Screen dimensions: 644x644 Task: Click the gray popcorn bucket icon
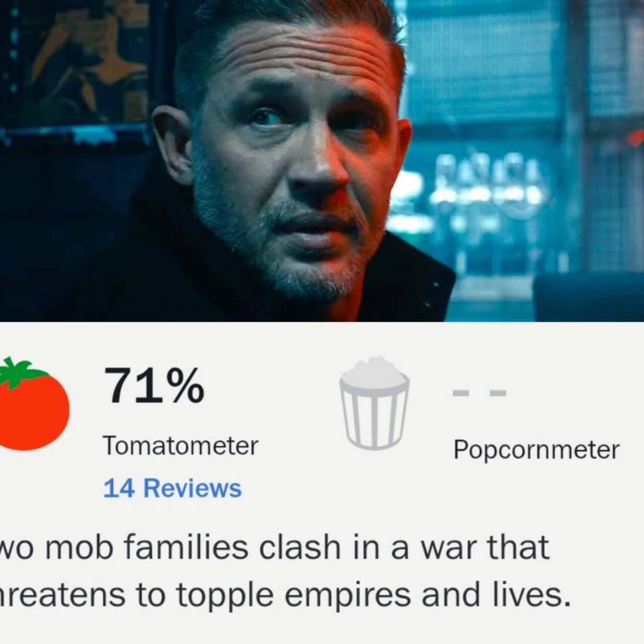[374, 403]
